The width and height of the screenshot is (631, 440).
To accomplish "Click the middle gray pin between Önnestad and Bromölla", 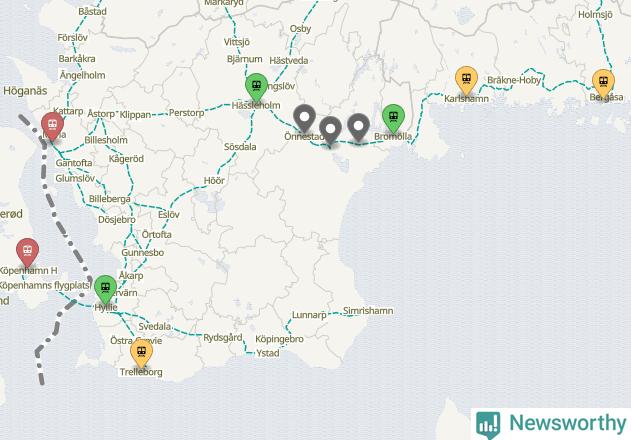I will point(330,130).
